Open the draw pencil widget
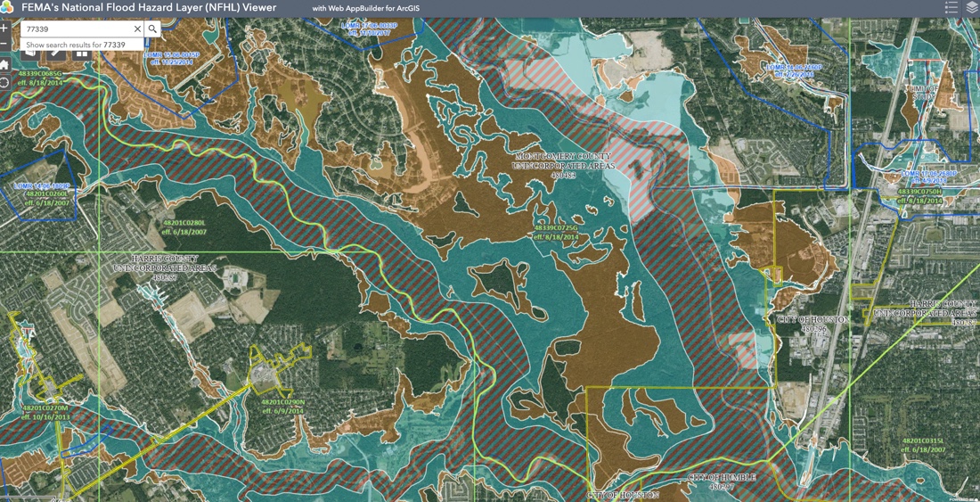 pyautogui.click(x=55, y=53)
